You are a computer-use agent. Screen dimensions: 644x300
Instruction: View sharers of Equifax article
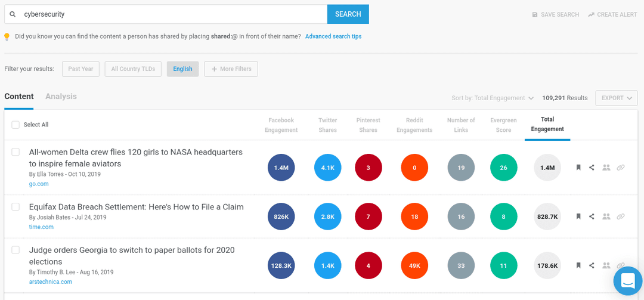point(606,216)
